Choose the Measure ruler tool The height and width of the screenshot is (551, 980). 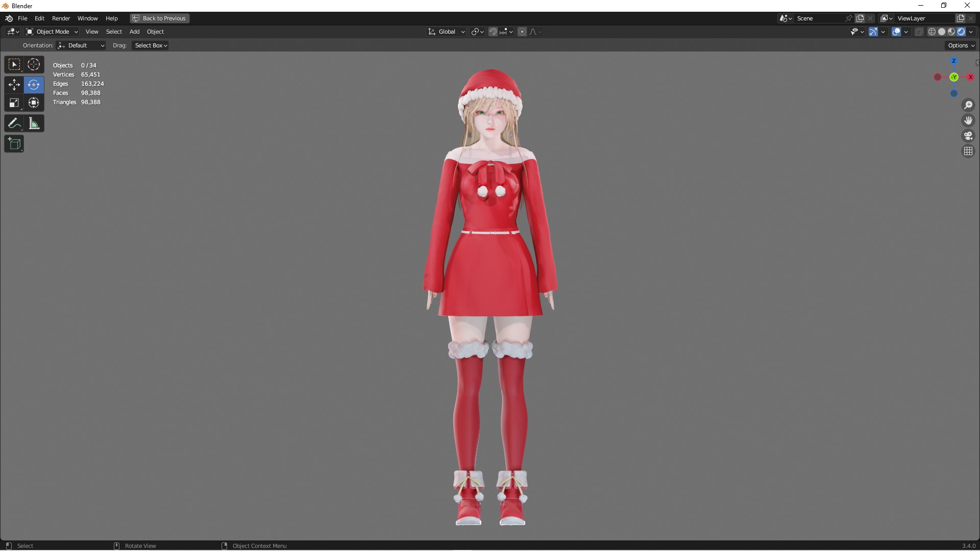click(x=34, y=123)
